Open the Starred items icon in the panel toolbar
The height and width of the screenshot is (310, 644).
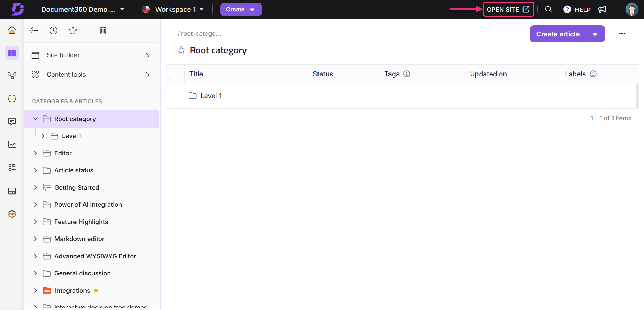pos(73,31)
